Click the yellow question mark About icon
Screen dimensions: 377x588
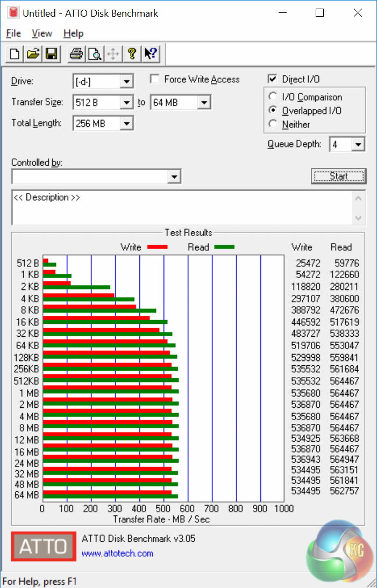[x=131, y=54]
